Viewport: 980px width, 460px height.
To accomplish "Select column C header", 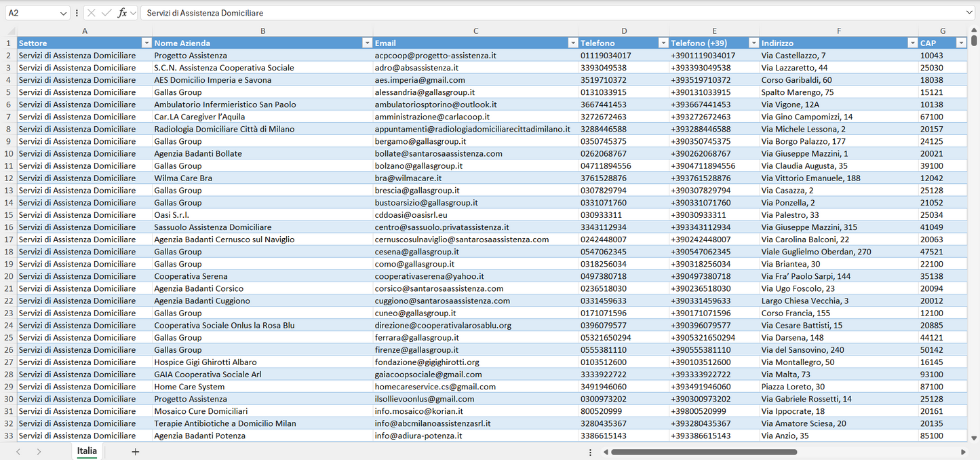I will click(x=476, y=31).
